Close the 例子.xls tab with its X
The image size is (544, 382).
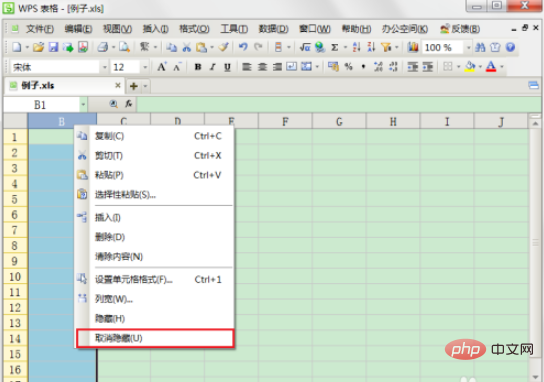pos(118,85)
